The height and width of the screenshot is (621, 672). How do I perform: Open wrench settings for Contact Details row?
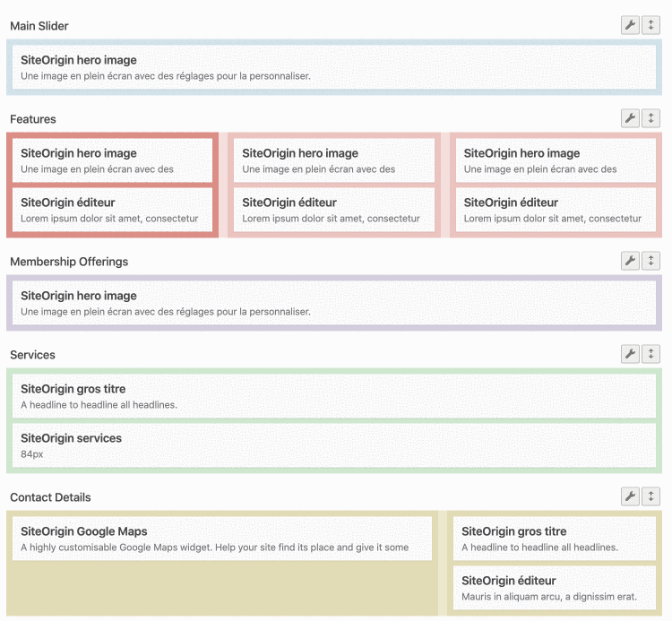click(x=630, y=496)
